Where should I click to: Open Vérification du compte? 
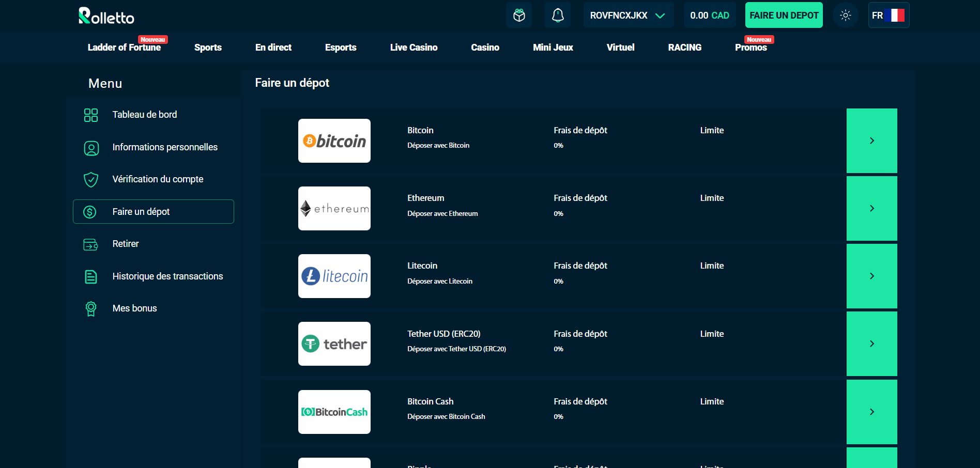tap(158, 179)
